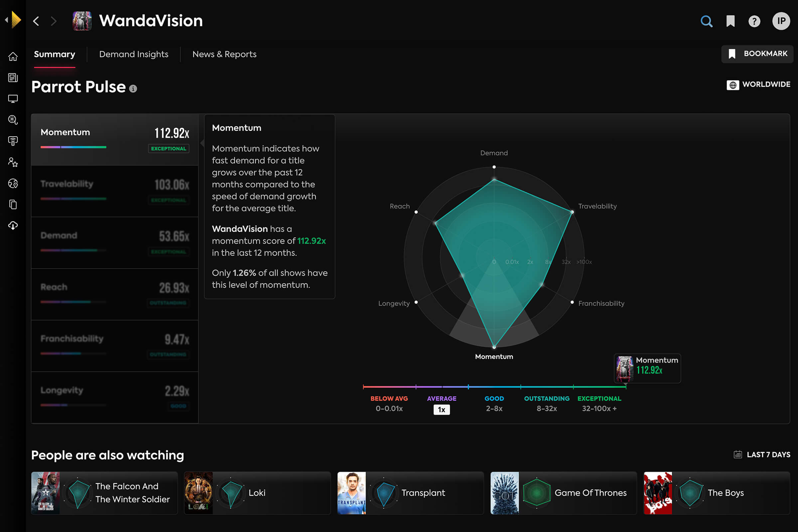The height and width of the screenshot is (532, 798).
Task: Click the Parrot logo sidebar collapse arrow
Action: 6,20
